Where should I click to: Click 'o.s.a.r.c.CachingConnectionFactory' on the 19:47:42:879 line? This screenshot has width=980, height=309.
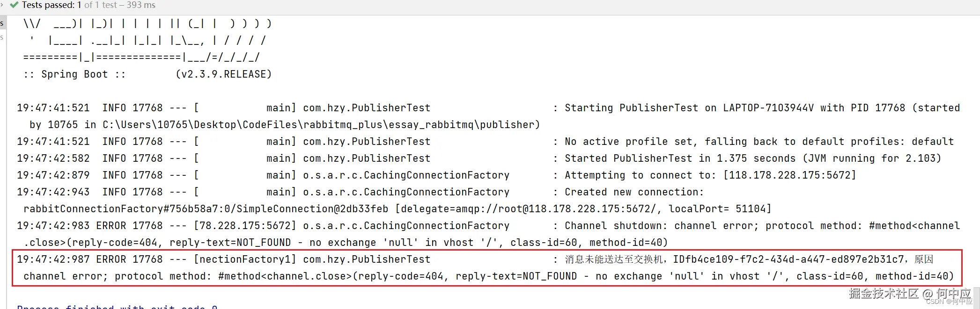click(406, 175)
